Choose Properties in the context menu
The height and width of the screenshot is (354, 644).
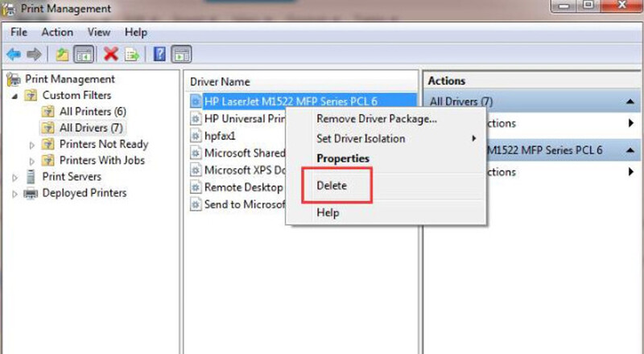386,158
